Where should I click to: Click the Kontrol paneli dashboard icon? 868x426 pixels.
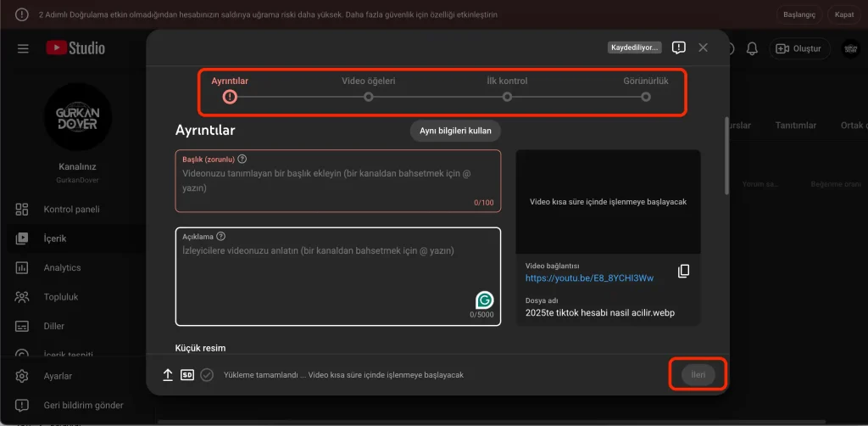(21, 210)
